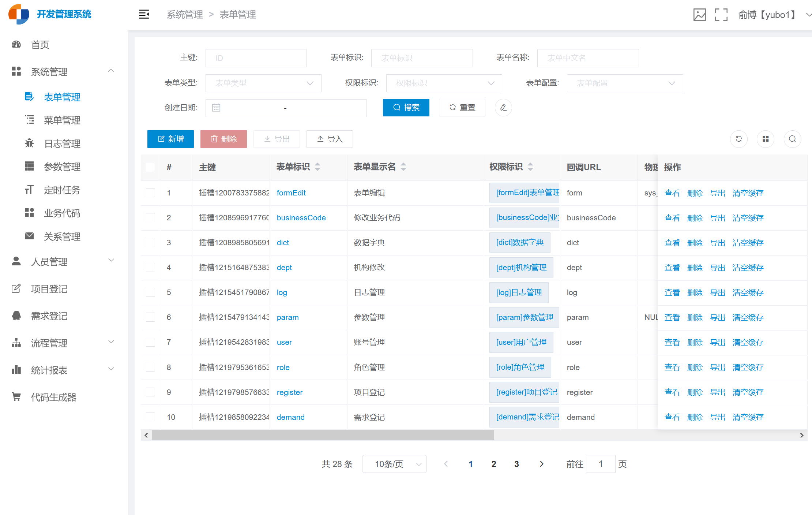Open 定时任务 menu item

[64, 190]
